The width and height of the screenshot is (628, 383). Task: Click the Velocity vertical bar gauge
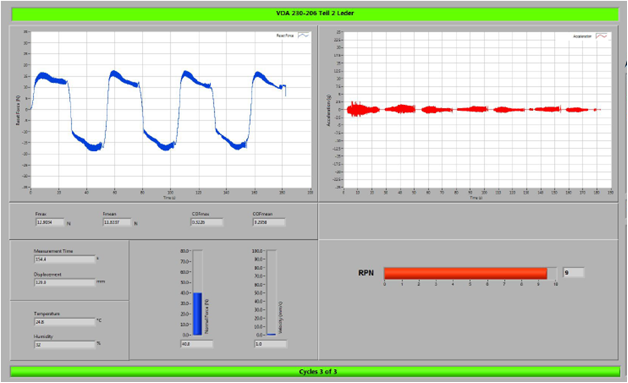[x=272, y=292]
